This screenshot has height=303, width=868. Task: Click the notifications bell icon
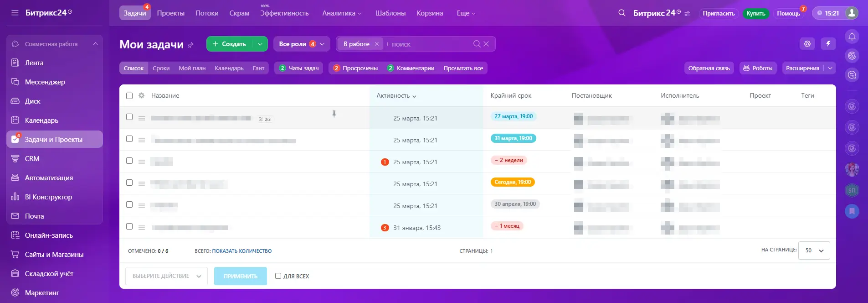(852, 37)
